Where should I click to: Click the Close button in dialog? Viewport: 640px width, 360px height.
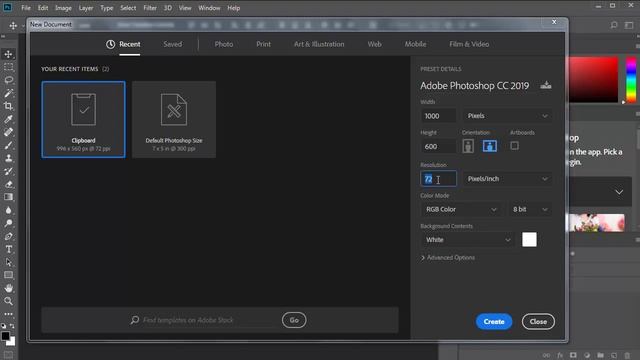[x=538, y=322]
